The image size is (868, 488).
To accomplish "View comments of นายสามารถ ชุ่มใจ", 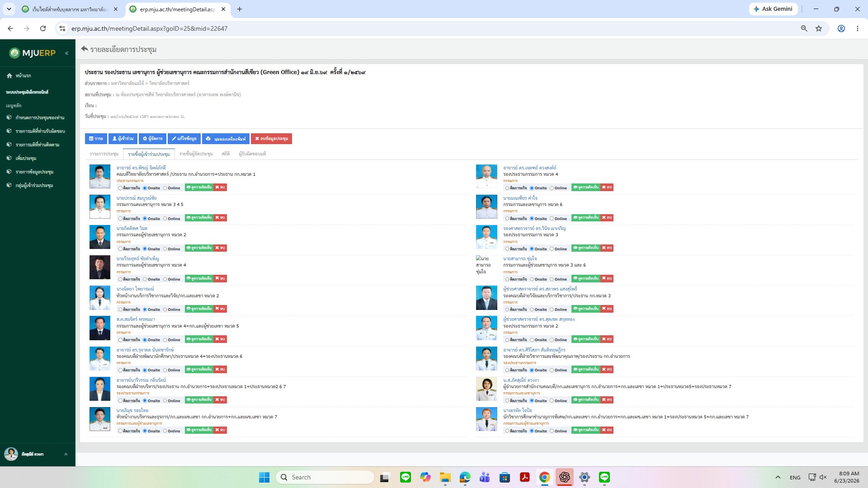I will [586, 278].
